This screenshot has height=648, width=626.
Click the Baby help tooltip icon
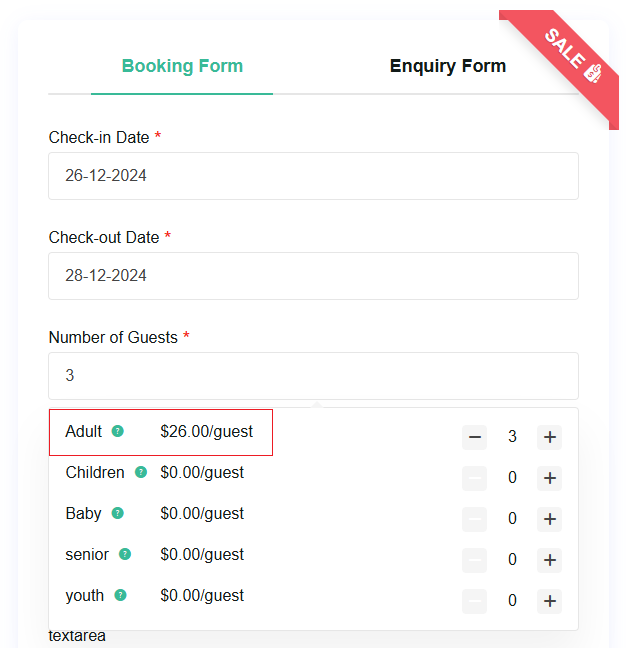(x=118, y=513)
